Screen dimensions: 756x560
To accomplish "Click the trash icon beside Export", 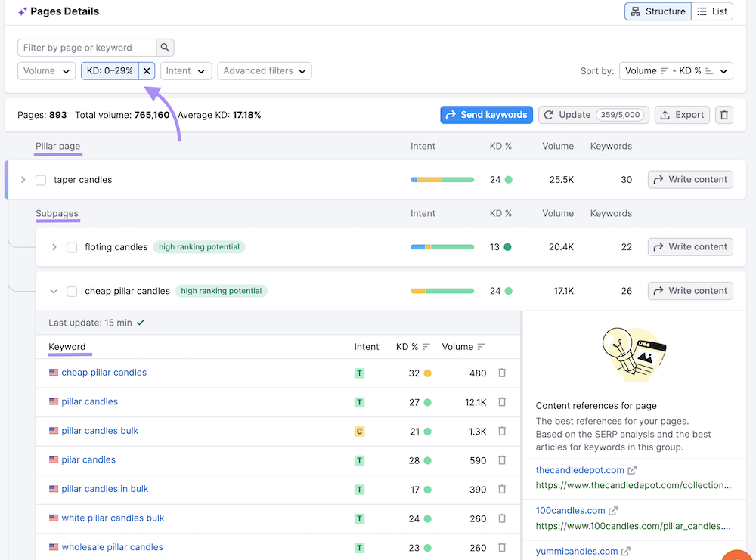I will 724,114.
